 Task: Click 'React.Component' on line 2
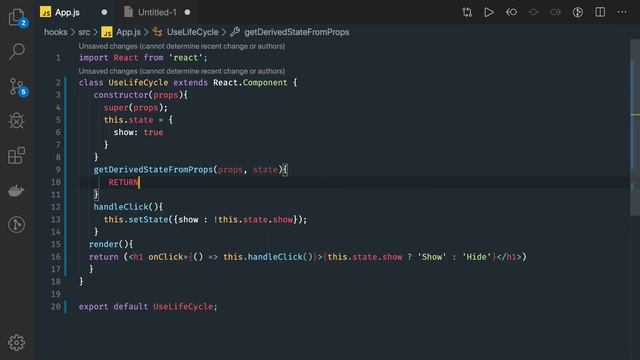pyautogui.click(x=250, y=82)
